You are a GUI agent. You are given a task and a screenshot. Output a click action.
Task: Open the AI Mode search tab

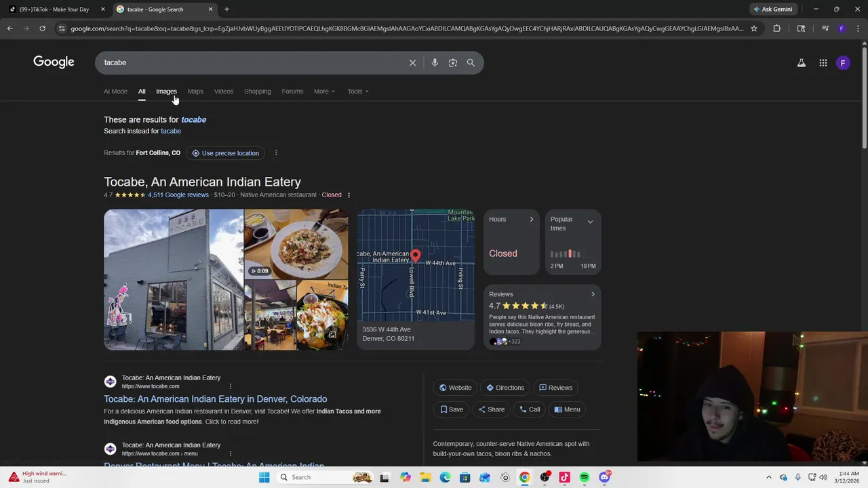[x=115, y=91]
